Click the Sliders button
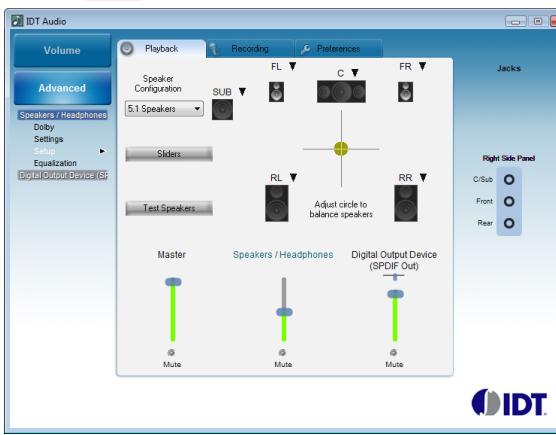The width and height of the screenshot is (556, 435). tap(169, 154)
